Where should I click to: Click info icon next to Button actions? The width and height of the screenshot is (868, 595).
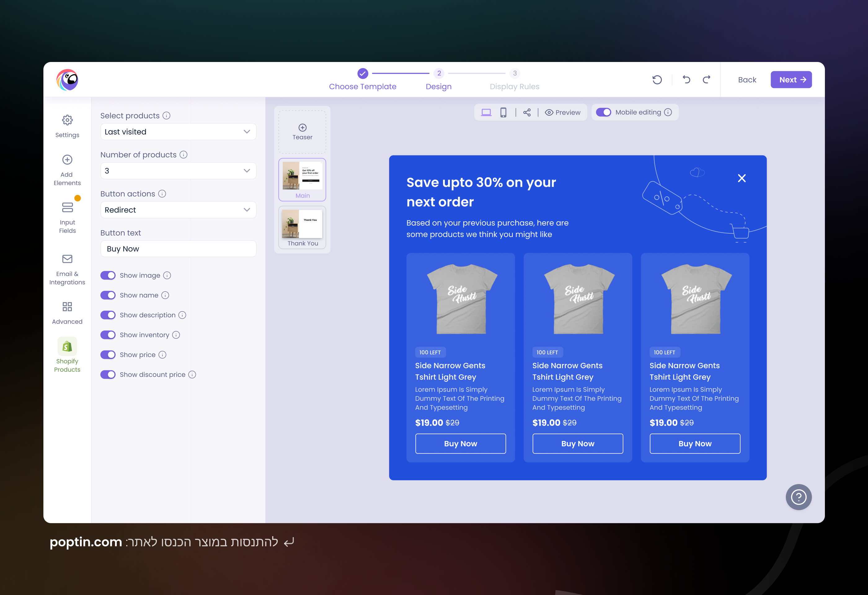pyautogui.click(x=162, y=194)
